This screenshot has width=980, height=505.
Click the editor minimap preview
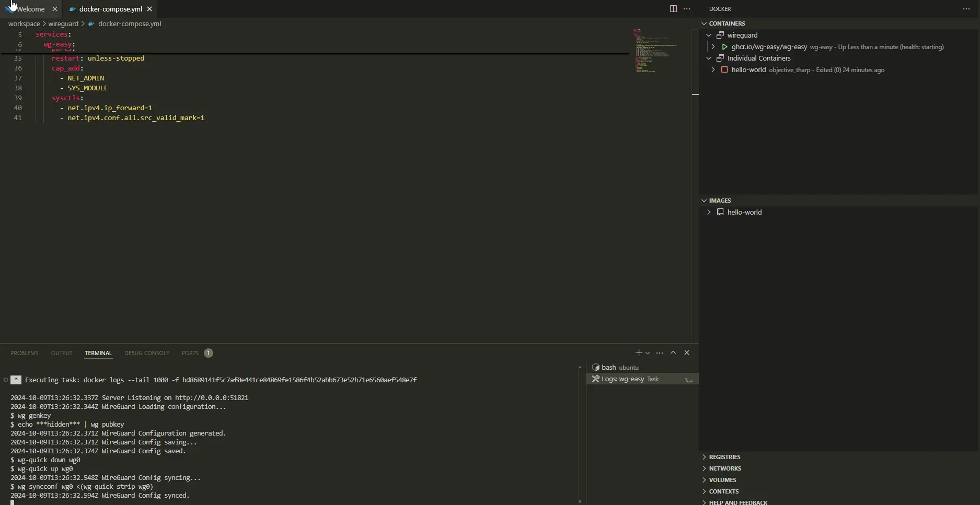click(654, 51)
